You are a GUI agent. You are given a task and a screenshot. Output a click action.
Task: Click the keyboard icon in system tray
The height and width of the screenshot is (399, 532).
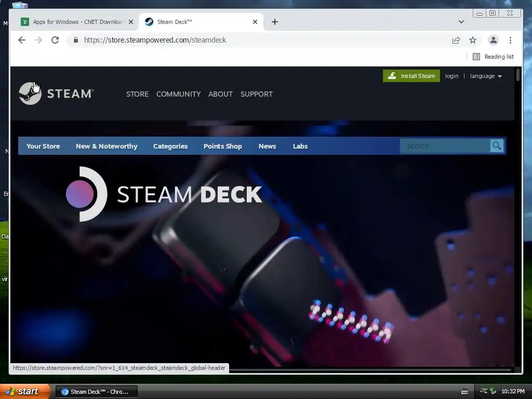(x=464, y=392)
